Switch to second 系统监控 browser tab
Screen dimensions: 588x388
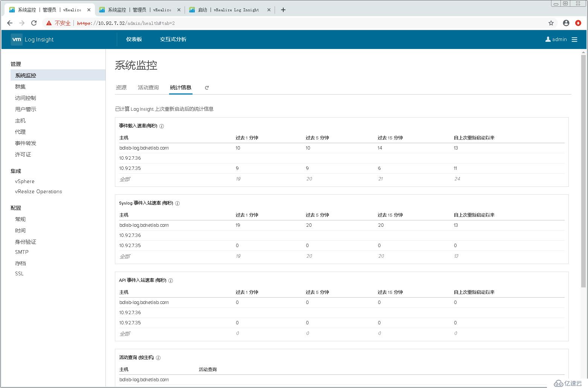139,10
